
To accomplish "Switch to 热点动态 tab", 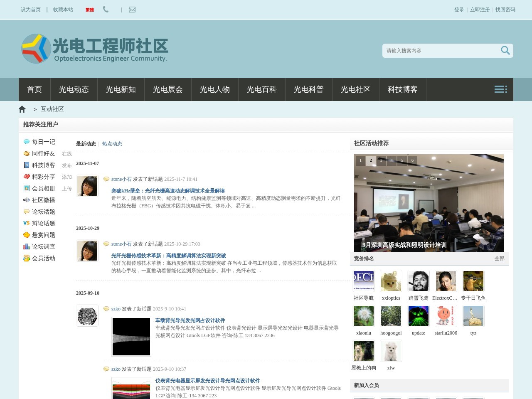I will (112, 144).
